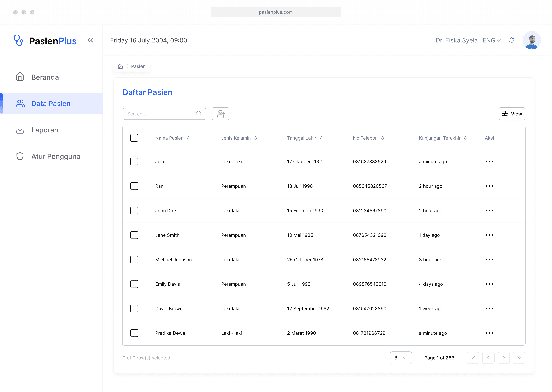The width and height of the screenshot is (552, 392).
Task: Select all rows header checkbox
Action: click(134, 138)
